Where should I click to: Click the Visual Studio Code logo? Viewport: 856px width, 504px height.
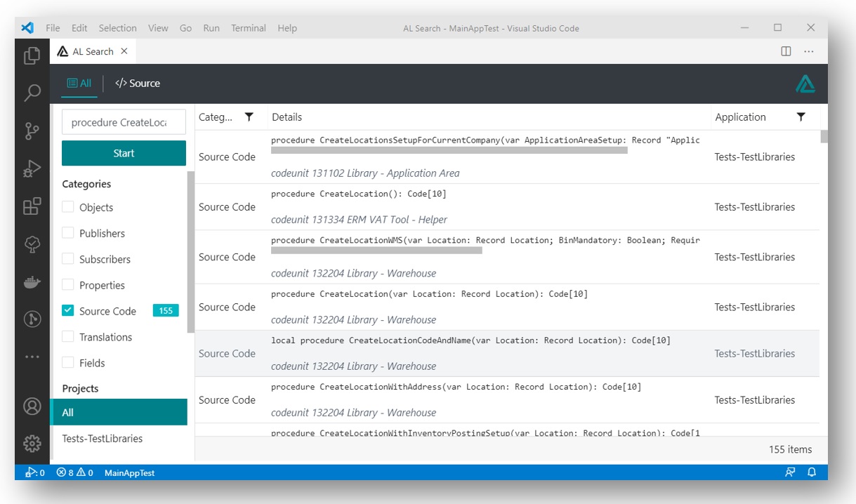pyautogui.click(x=27, y=28)
